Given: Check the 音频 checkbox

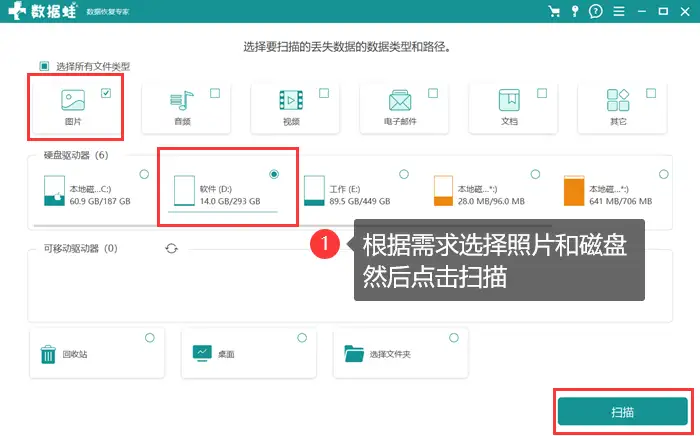Looking at the screenshot, I should click(x=215, y=93).
